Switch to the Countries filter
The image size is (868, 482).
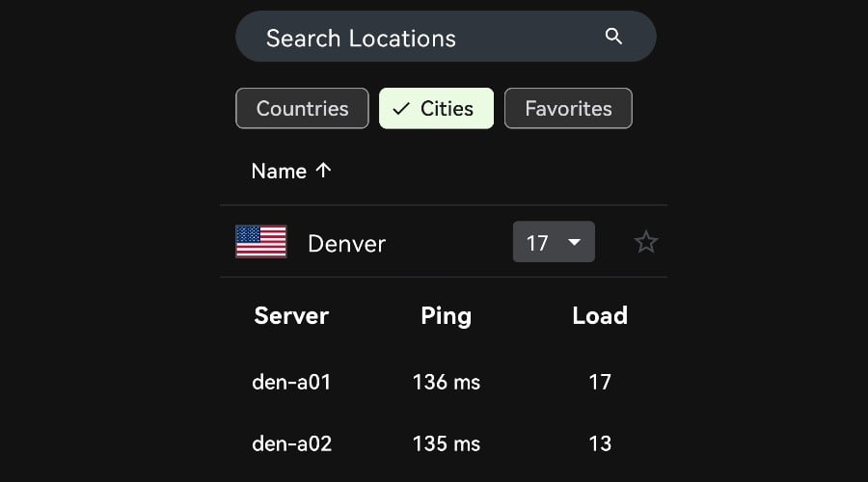click(302, 109)
